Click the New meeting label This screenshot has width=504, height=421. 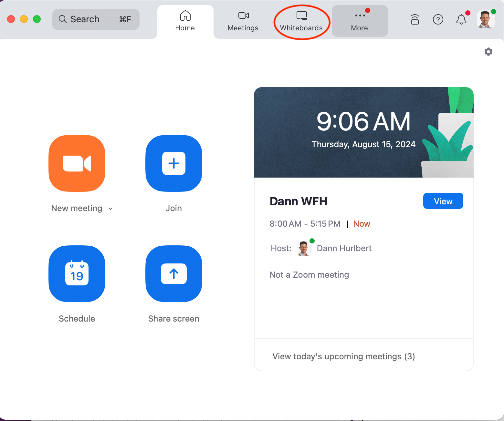pyautogui.click(x=77, y=208)
